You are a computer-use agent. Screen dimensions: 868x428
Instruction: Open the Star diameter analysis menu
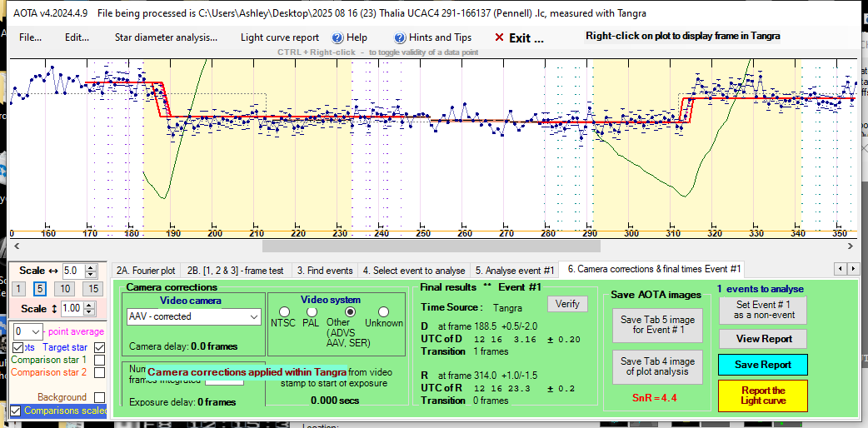pos(166,37)
